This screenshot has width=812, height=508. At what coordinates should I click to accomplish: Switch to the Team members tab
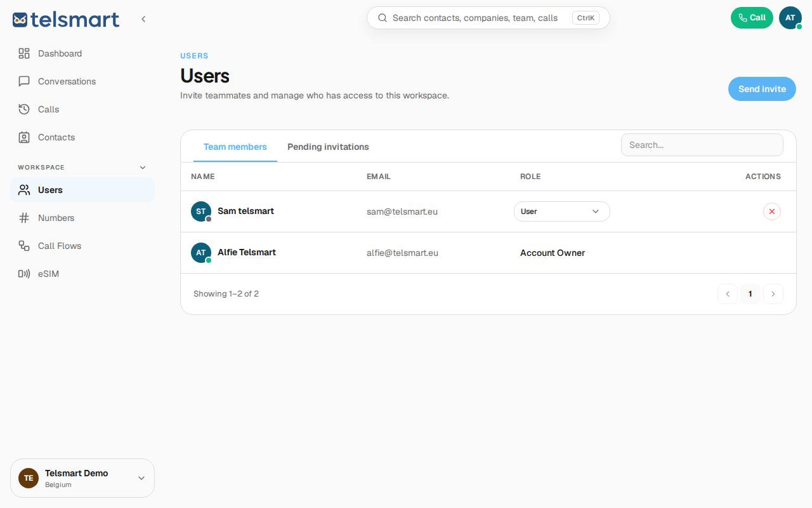pyautogui.click(x=235, y=147)
